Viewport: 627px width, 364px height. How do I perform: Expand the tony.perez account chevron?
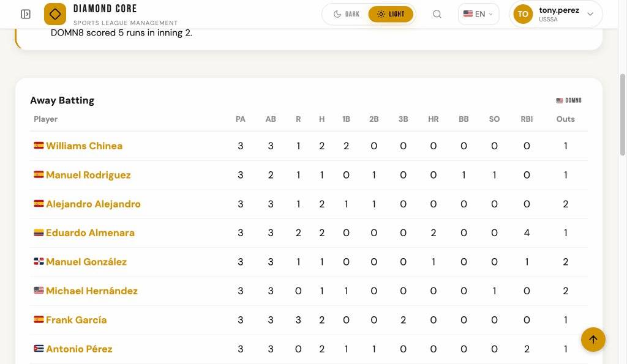pyautogui.click(x=589, y=13)
